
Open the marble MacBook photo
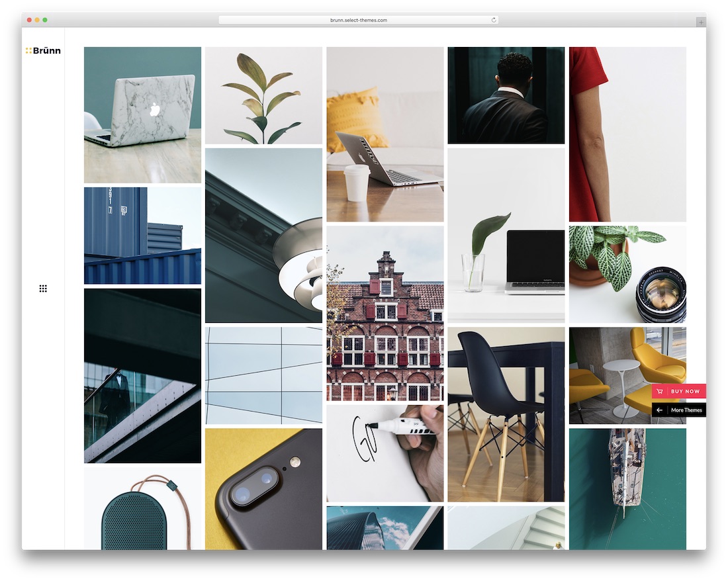pyautogui.click(x=142, y=114)
